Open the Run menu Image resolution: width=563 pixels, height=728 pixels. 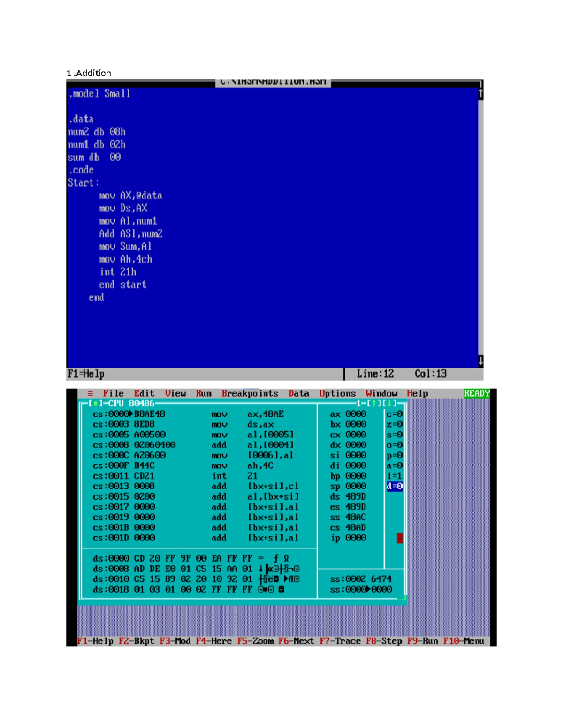tap(203, 394)
